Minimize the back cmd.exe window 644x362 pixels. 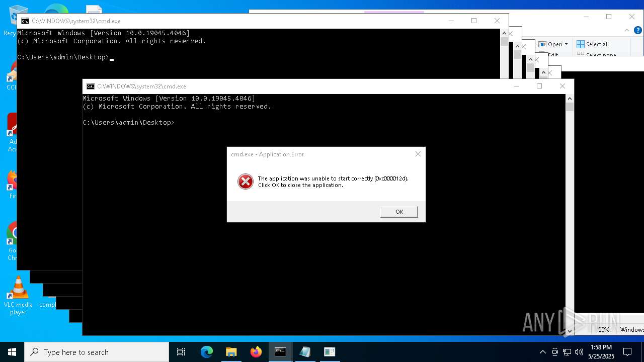click(x=451, y=21)
